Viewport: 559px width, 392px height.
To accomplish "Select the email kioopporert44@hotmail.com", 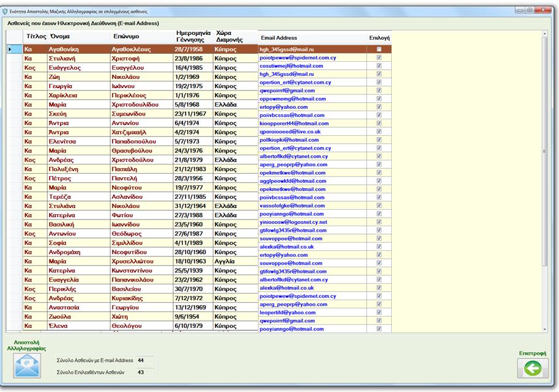I will click(294, 124).
